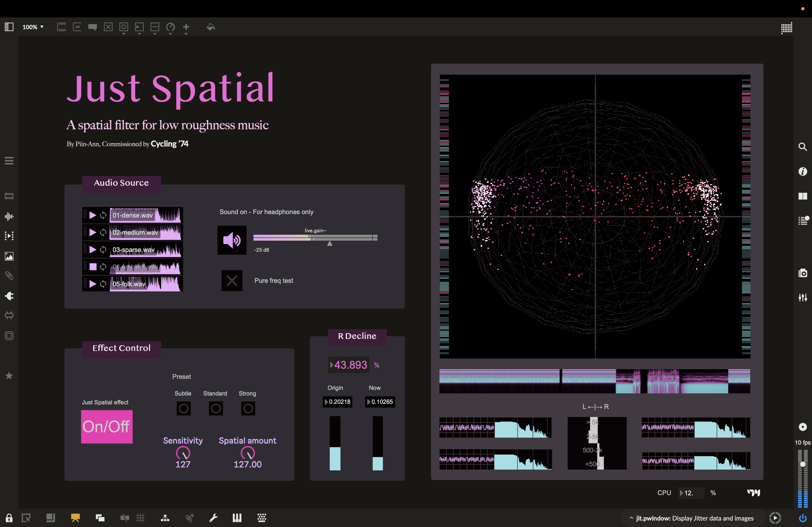The height and width of the screenshot is (527, 812).
Task: Add a toggle object from toolbar
Action: (108, 27)
